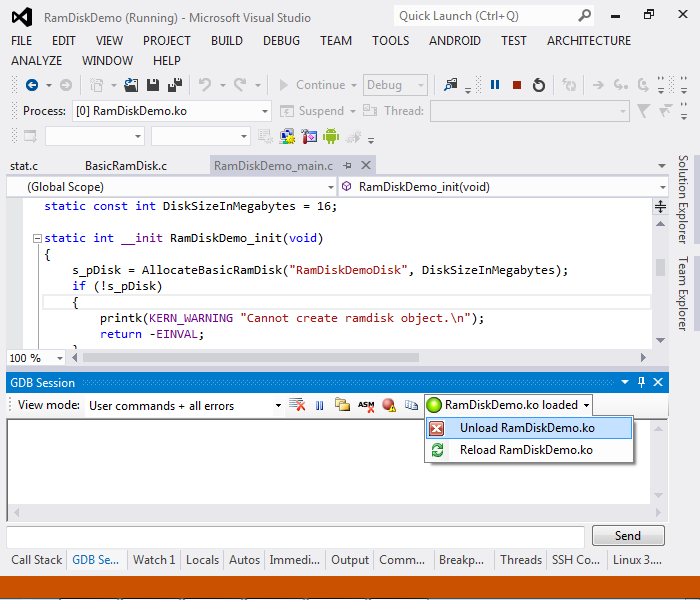The width and height of the screenshot is (700, 600).
Task: Select Unload RamDiskDemo.ko
Action: pyautogui.click(x=529, y=428)
